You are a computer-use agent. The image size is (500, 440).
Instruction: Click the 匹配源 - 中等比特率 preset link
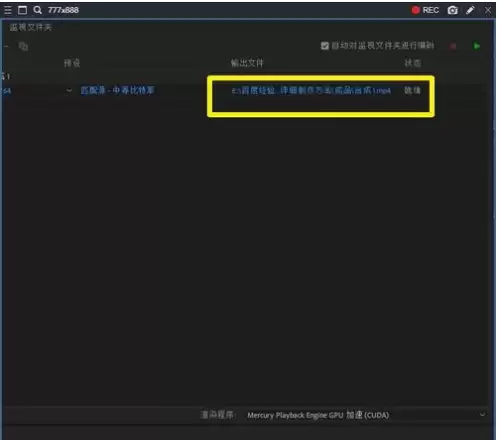[x=117, y=90]
